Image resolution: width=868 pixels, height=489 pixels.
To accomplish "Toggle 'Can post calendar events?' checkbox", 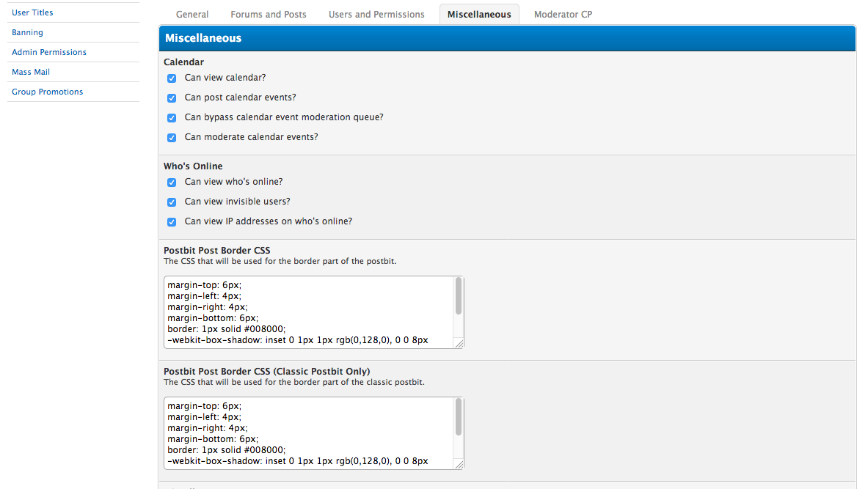I will (x=172, y=98).
